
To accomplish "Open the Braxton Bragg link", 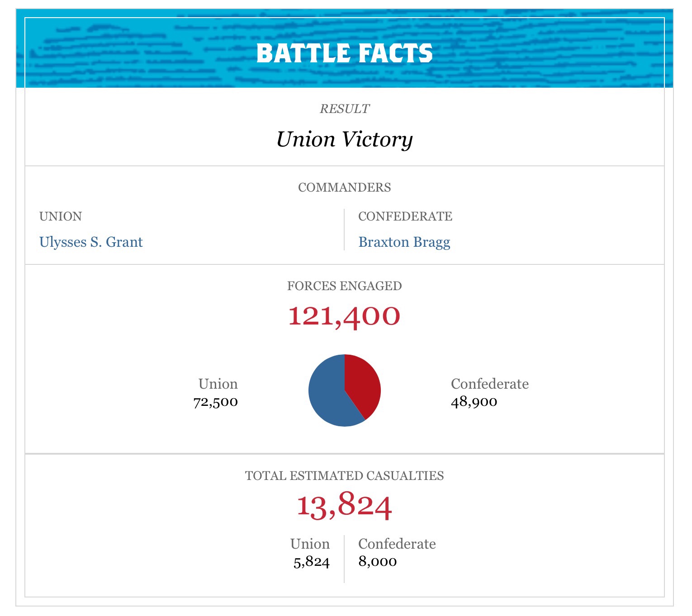I will 404,242.
